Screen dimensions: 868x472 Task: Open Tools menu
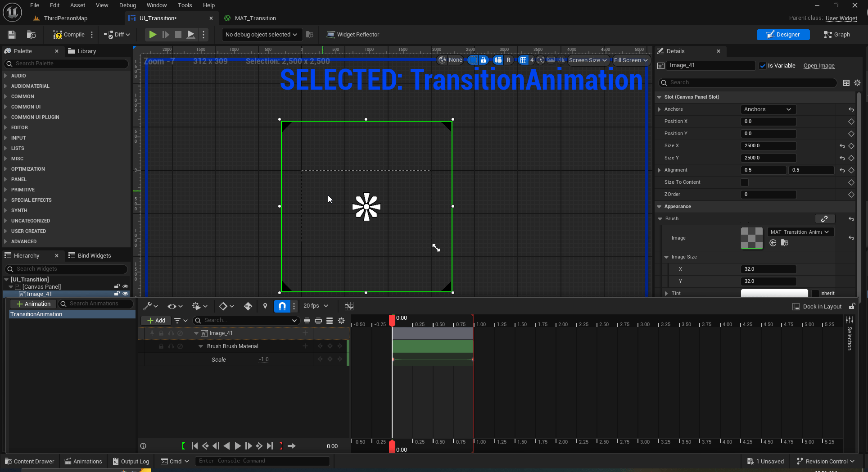[185, 5]
